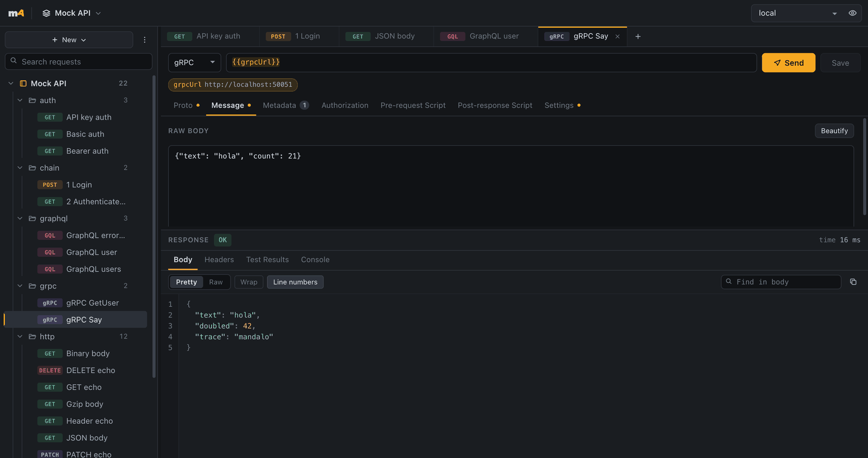Focus the Find in body field
Viewport: 868px width, 458px height.
(781, 282)
